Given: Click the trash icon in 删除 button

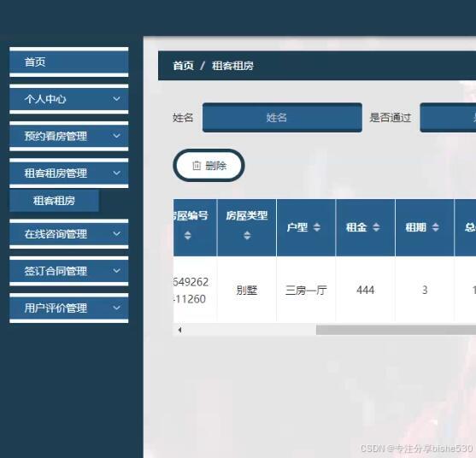Looking at the screenshot, I should pos(197,166).
